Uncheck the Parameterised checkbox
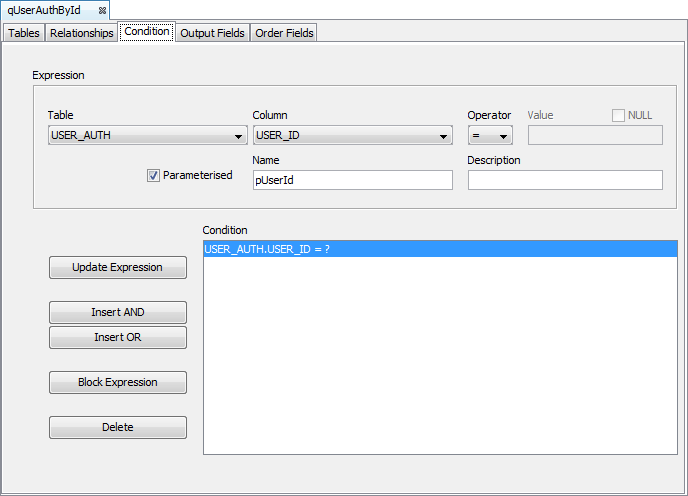This screenshot has height=496, width=688. [x=154, y=175]
